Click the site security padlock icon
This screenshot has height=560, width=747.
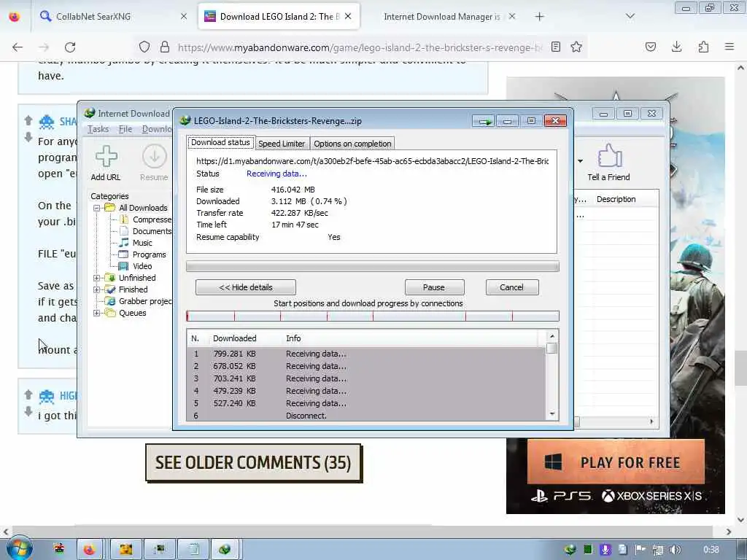coord(165,47)
